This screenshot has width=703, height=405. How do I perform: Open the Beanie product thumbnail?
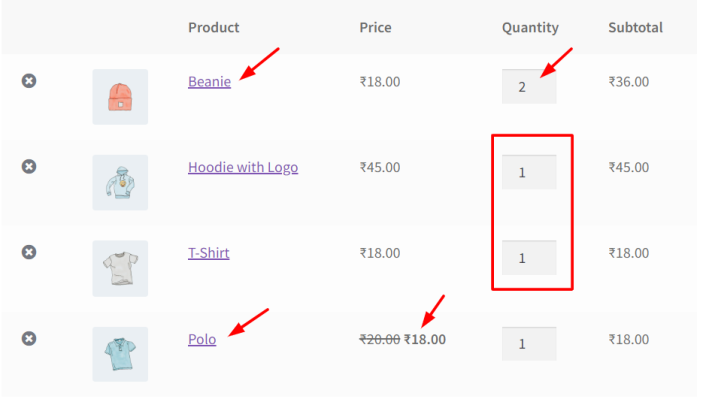click(x=120, y=96)
